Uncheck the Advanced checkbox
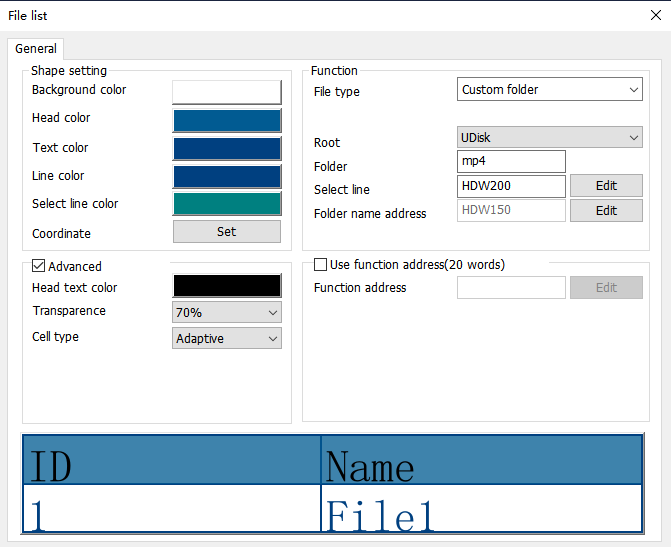This screenshot has height=547, width=671. [39, 266]
